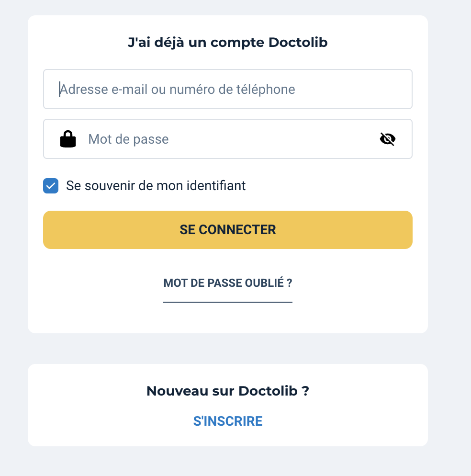Click the white checkmark in the checkbox
This screenshot has width=471, height=476.
tap(51, 186)
